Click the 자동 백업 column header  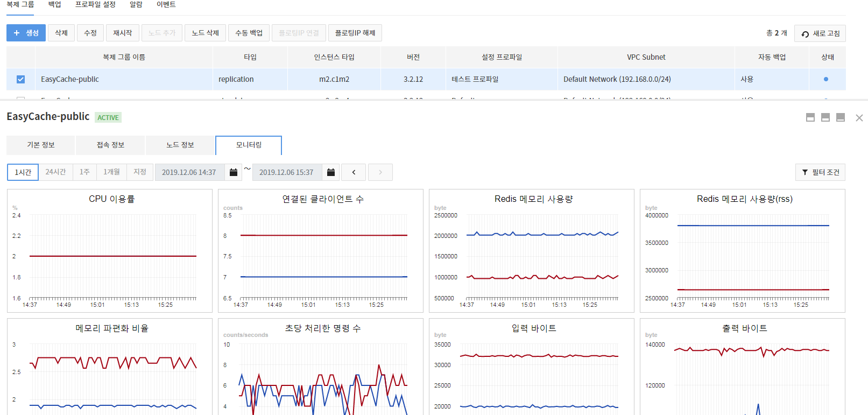click(x=772, y=57)
